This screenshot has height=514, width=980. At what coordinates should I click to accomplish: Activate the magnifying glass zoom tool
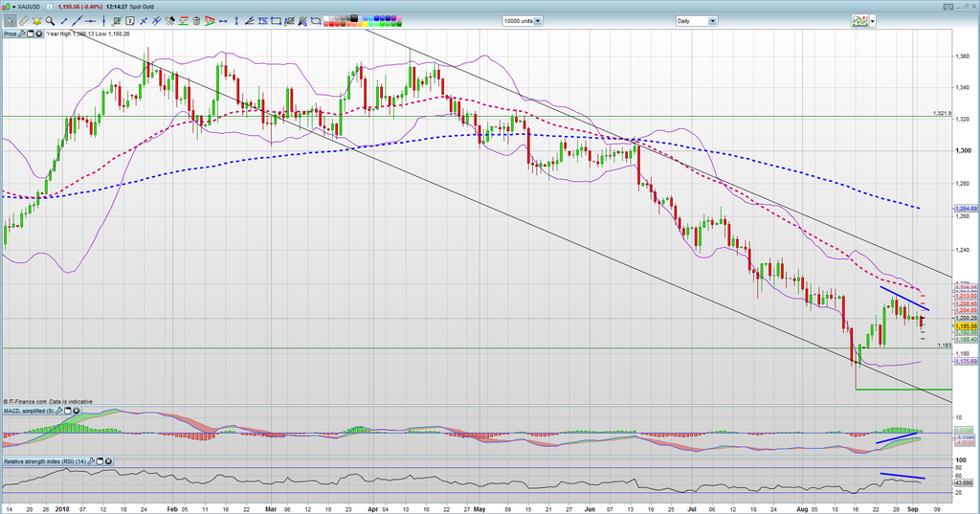50,20
